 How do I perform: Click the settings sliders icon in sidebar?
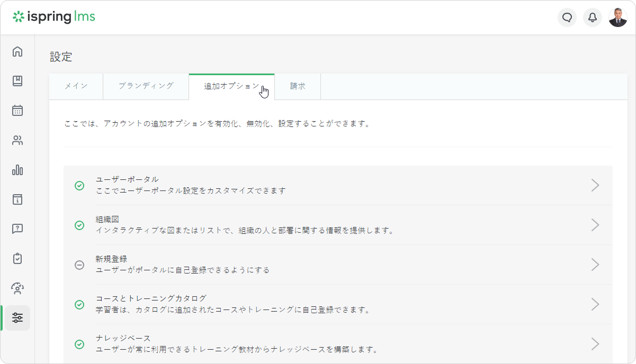(17, 318)
